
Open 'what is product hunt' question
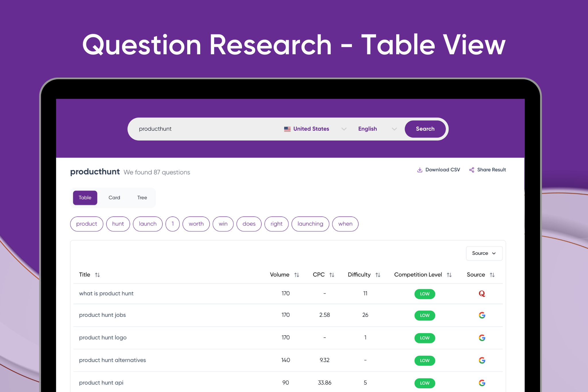tap(106, 293)
